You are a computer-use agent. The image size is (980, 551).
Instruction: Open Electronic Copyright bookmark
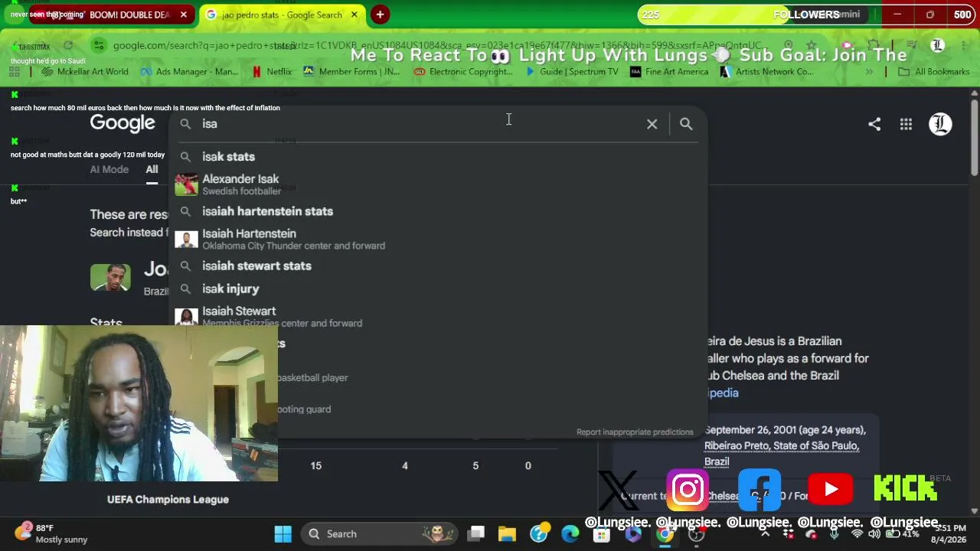(x=463, y=72)
